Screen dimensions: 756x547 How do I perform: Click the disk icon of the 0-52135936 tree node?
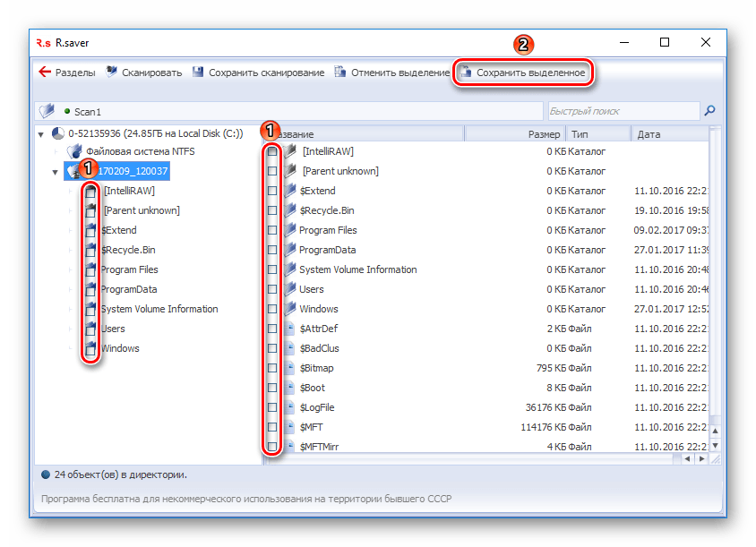58,133
